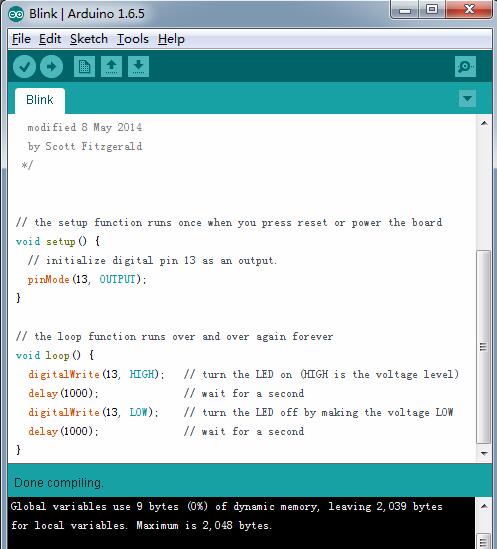Click the Arduino logo in title bar
Viewport: 497px width, 549px height.
click(16, 14)
